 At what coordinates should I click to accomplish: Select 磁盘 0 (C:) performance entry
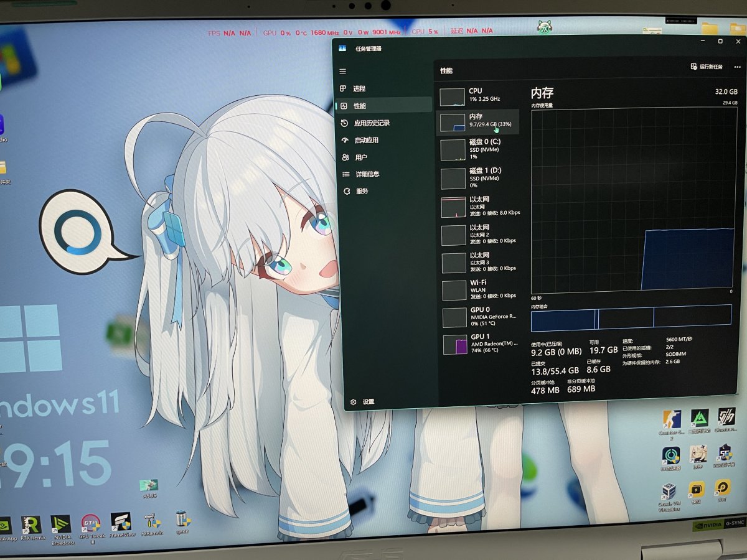tap(478, 149)
